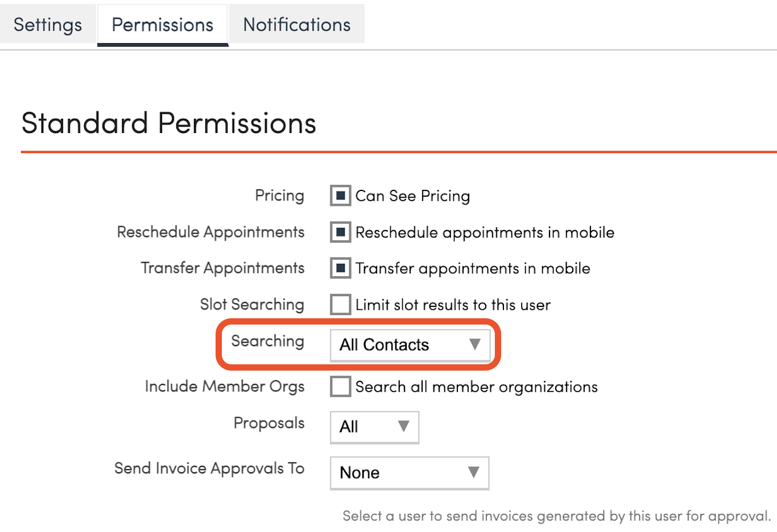Viewport: 777px width, 532px height.
Task: Click the "Limit slot results to this user" text
Action: click(x=453, y=305)
